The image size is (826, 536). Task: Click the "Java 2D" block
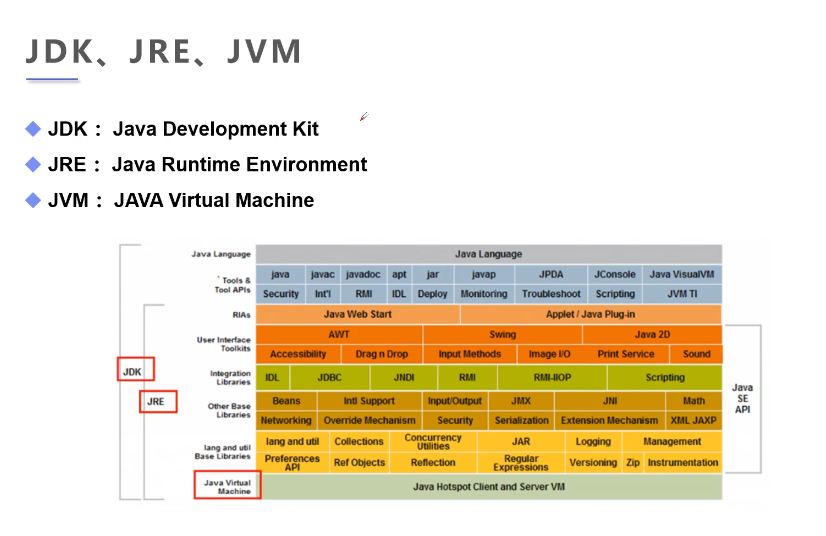652,335
